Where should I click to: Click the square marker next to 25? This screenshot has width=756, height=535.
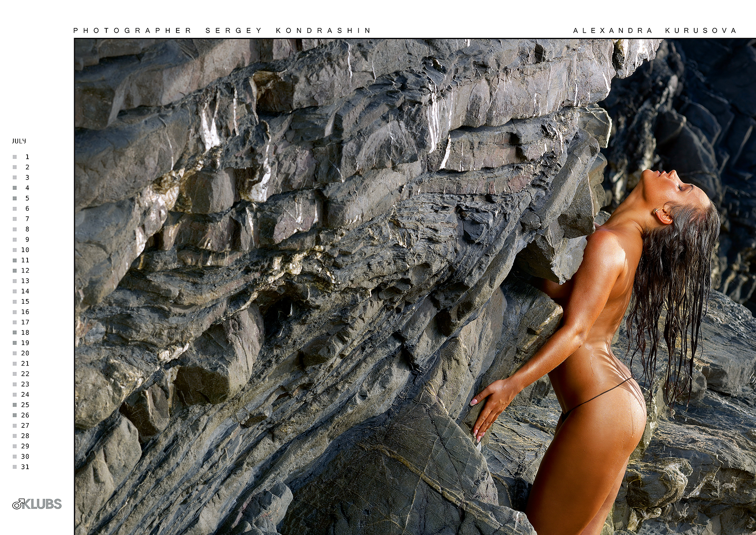tap(15, 405)
